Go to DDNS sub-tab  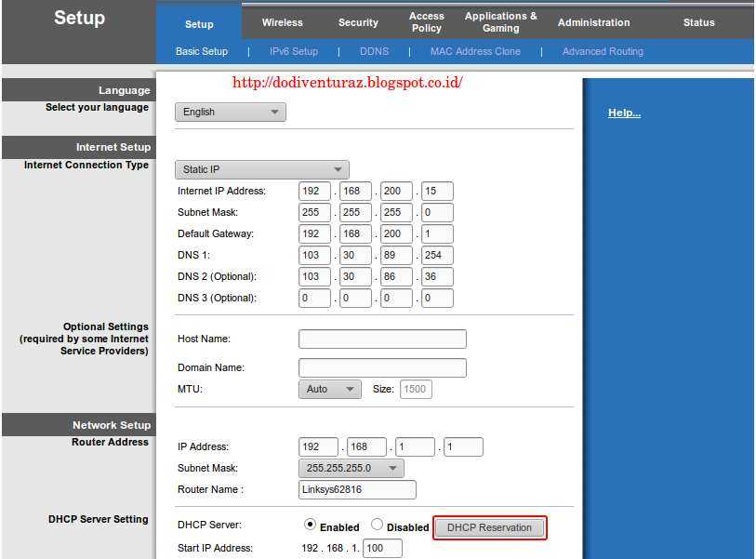pyautogui.click(x=374, y=51)
